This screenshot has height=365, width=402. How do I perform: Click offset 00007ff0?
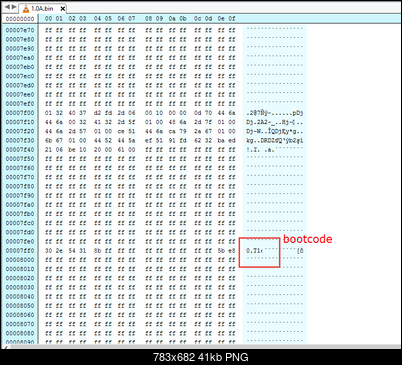click(20, 251)
